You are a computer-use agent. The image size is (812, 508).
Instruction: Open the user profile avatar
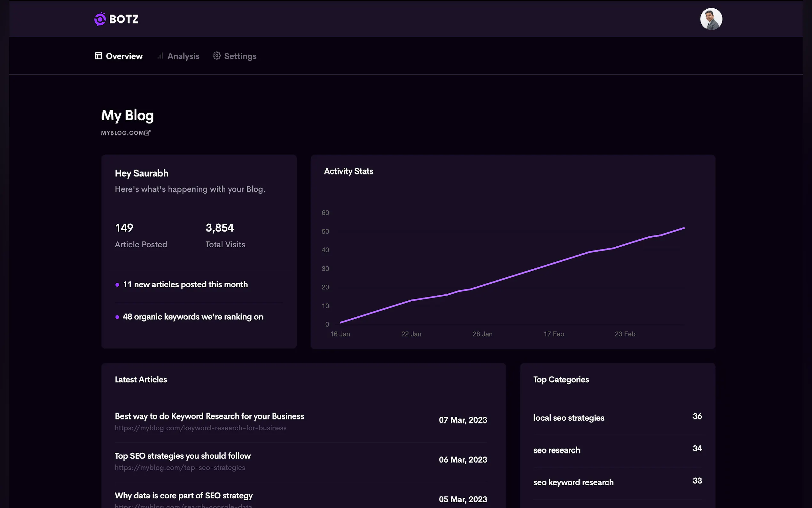pos(711,19)
